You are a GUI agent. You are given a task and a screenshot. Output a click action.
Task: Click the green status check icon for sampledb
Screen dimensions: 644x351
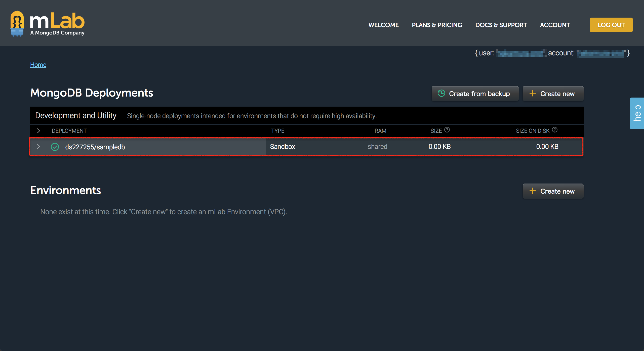click(55, 147)
